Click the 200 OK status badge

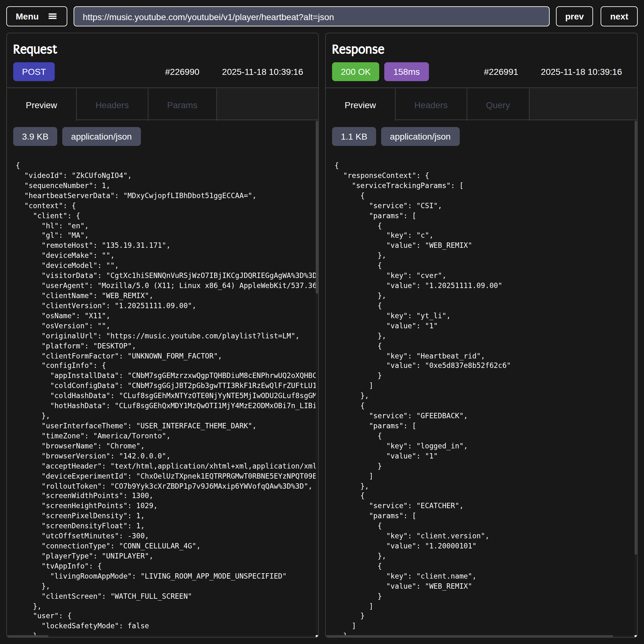[x=355, y=72]
